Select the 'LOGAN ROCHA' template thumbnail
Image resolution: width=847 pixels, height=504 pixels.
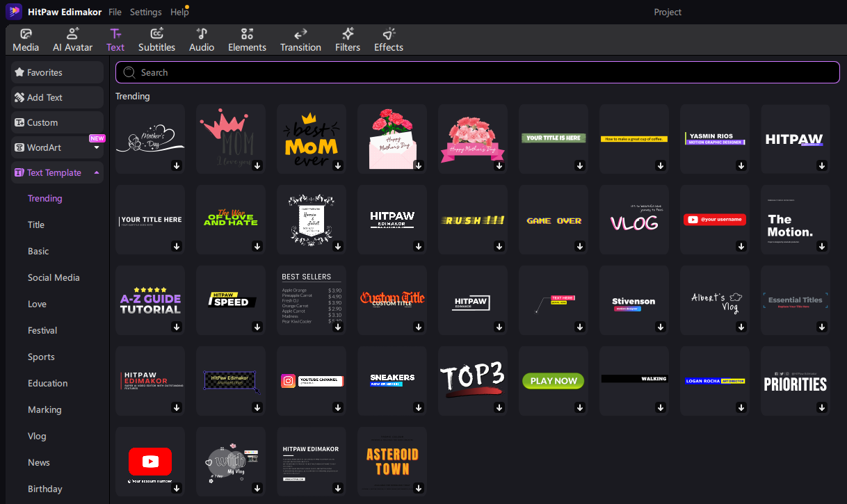tap(715, 381)
